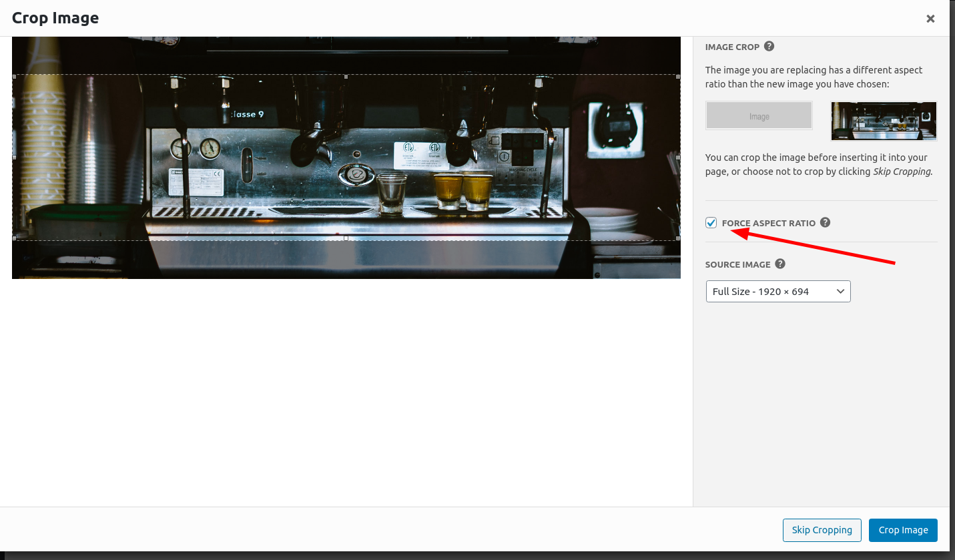
Task: Click the IMAGE CROP heading text
Action: coord(732,47)
